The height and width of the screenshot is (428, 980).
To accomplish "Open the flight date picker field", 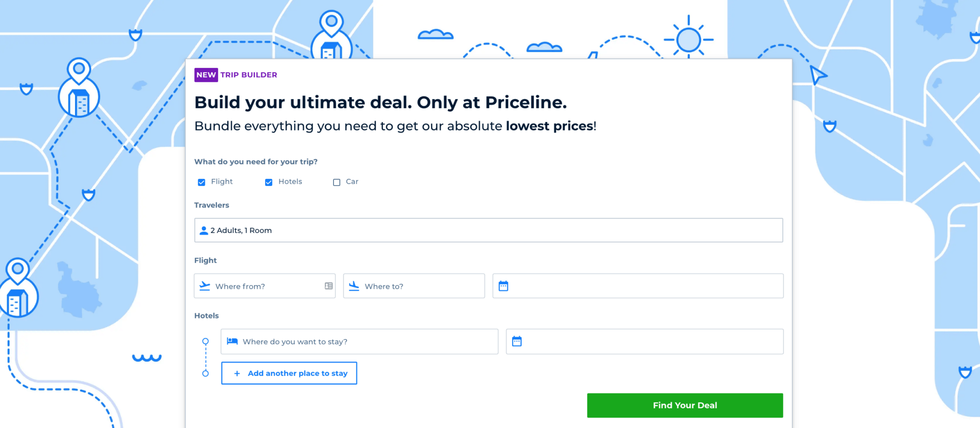I will point(637,285).
